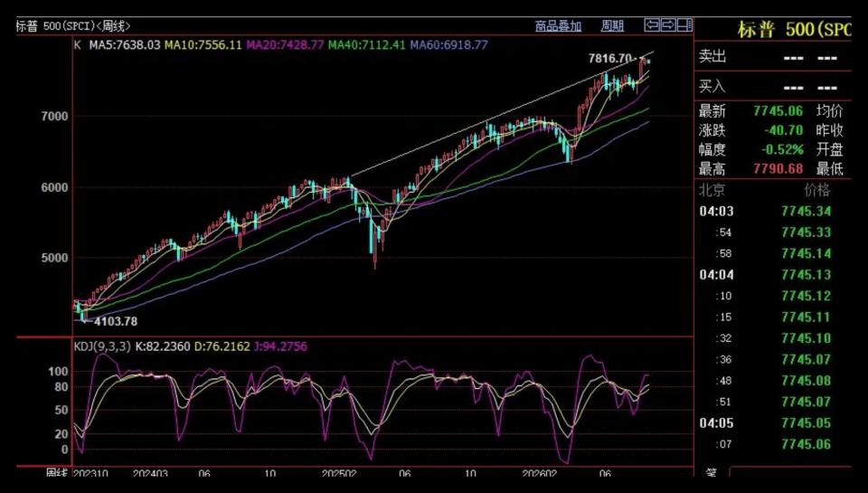This screenshot has height=493, width=868.
Task: Click the 80 level on KDJ axis
Action: [61, 386]
